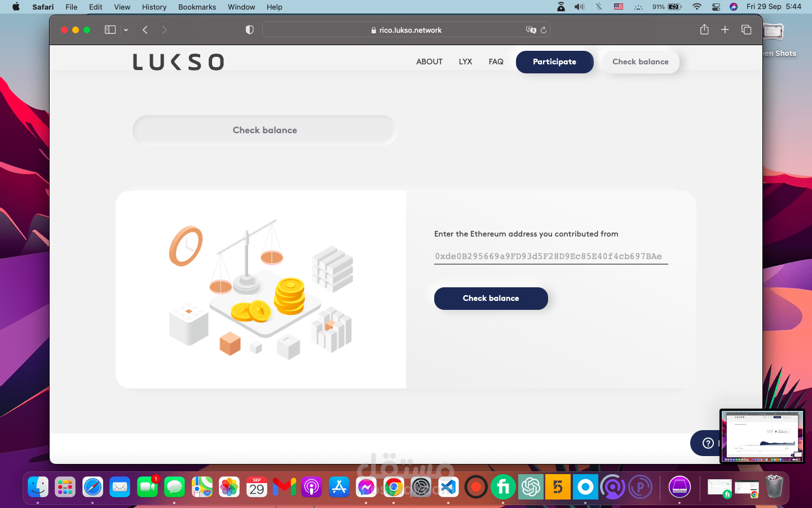
Task: Click the wide grey Check balance pill
Action: [x=264, y=130]
